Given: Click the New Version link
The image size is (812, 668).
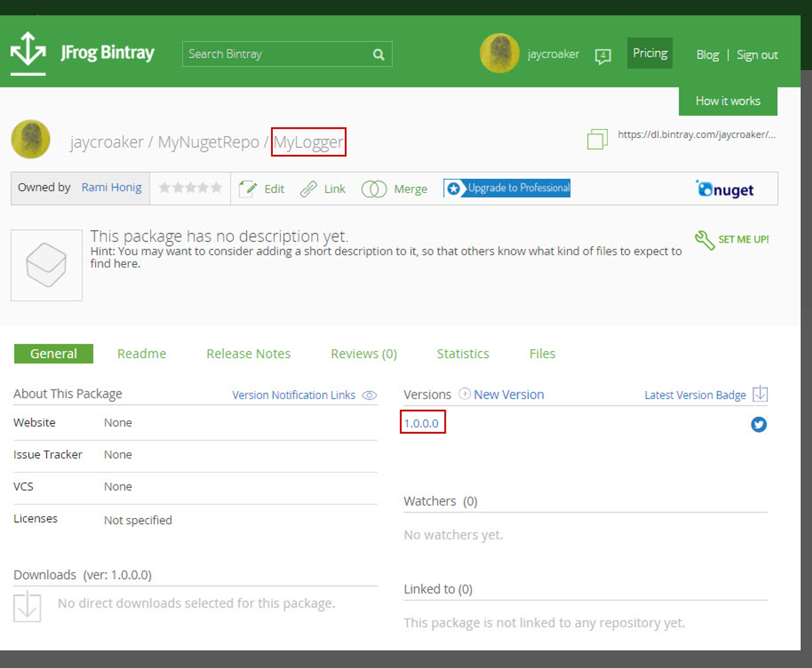Looking at the screenshot, I should (x=509, y=395).
